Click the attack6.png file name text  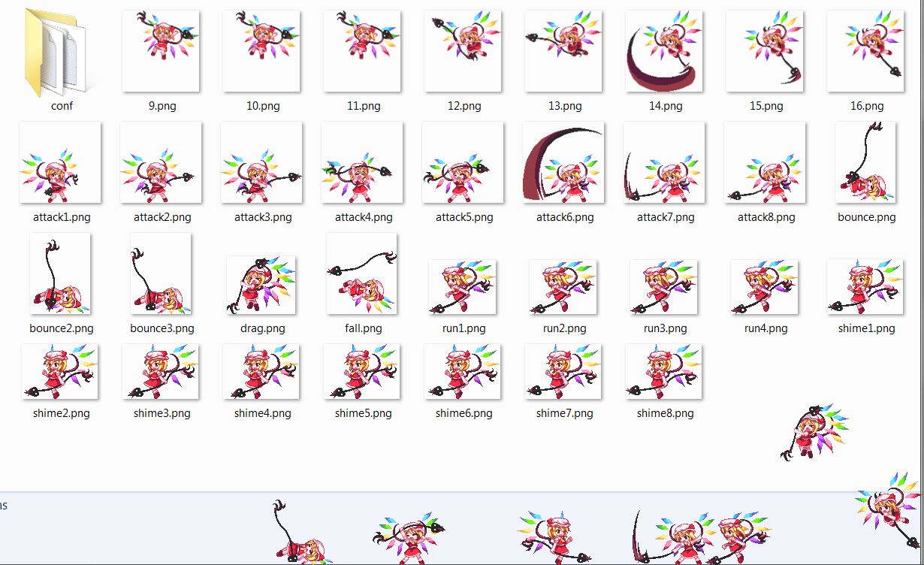[x=565, y=217]
